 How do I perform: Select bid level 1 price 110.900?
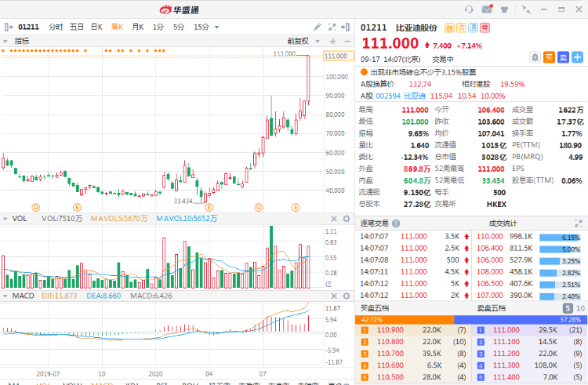[390, 330]
